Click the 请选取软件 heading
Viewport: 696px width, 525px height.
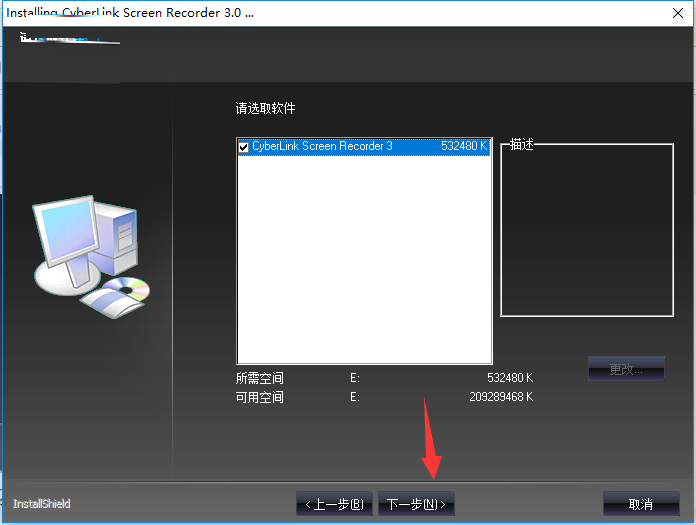[x=265, y=108]
